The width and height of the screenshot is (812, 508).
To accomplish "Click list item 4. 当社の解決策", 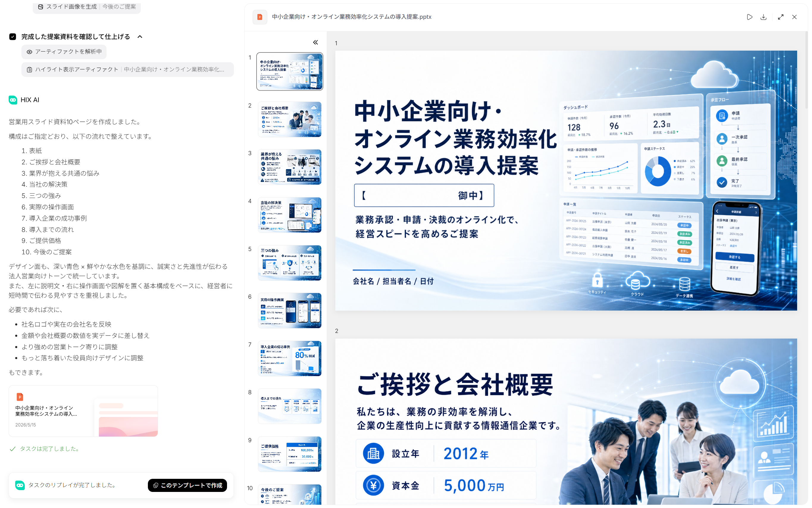I will click(x=45, y=184).
